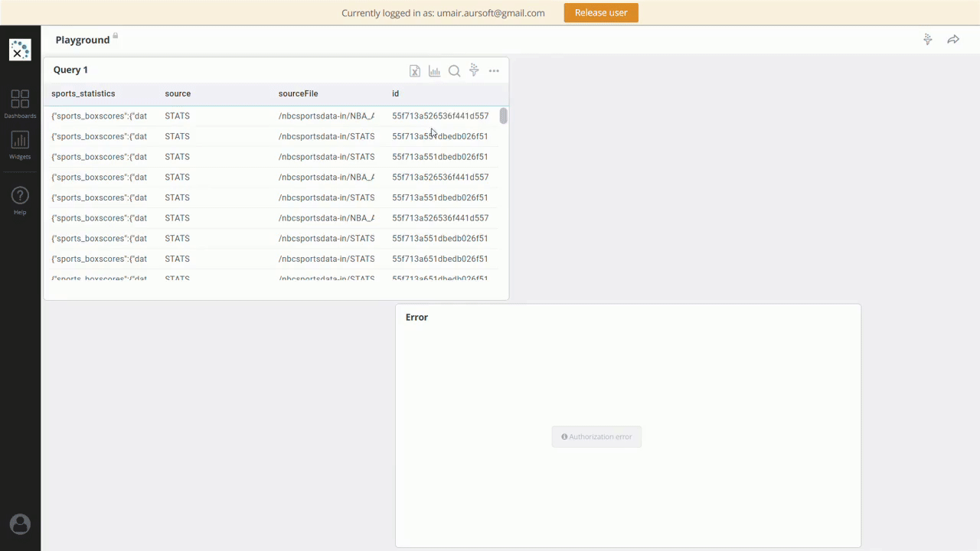Click the source column header
This screenshot has width=980, height=551.
[178, 93]
